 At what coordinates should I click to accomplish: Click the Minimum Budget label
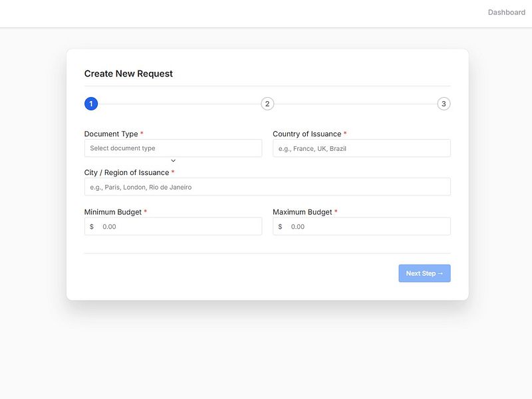112,212
